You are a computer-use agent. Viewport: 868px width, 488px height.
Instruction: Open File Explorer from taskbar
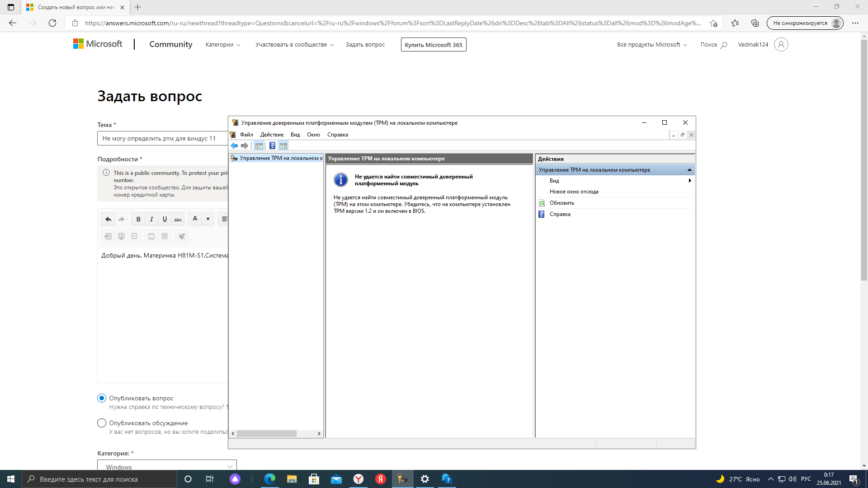point(292,479)
